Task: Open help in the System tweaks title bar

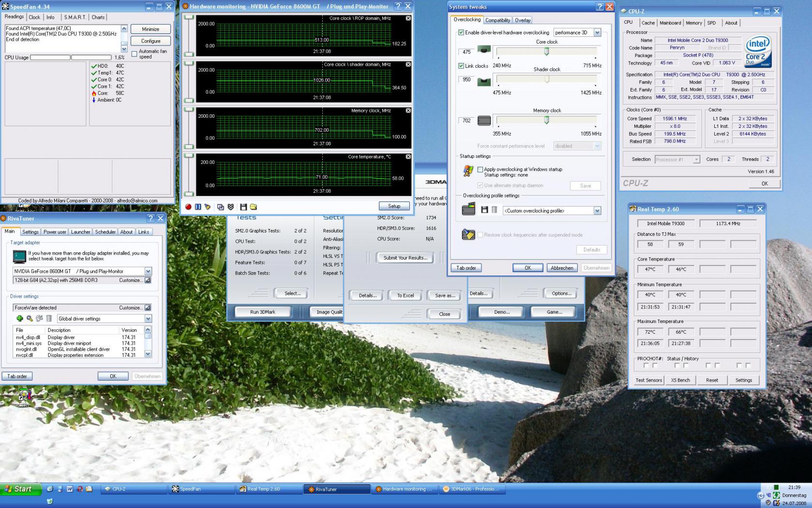Action: coord(600,7)
